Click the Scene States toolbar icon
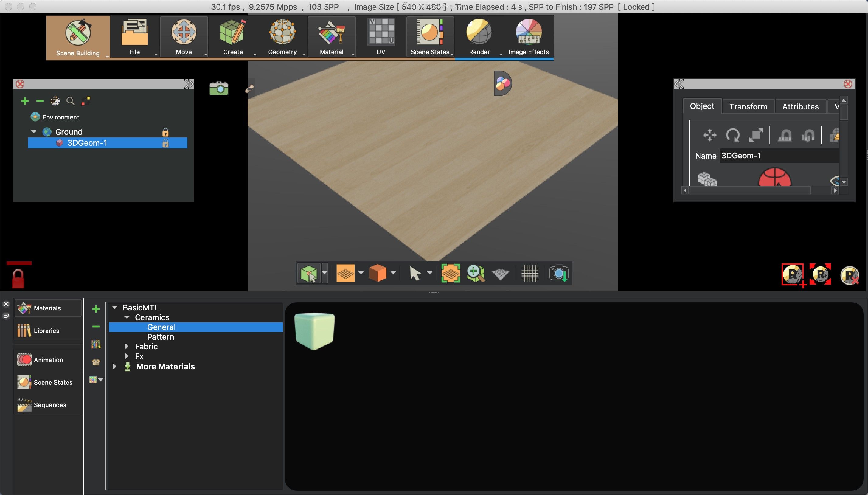The image size is (868, 495). [x=430, y=32]
